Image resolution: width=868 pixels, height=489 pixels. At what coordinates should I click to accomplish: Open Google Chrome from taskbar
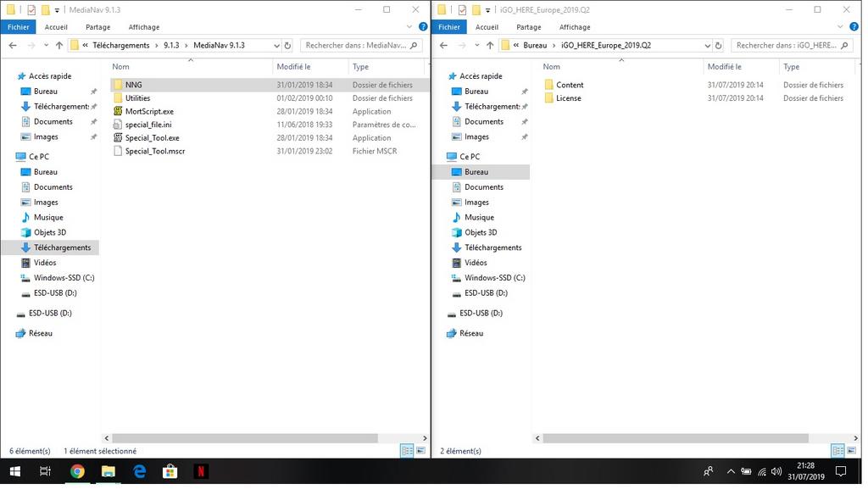(x=77, y=471)
